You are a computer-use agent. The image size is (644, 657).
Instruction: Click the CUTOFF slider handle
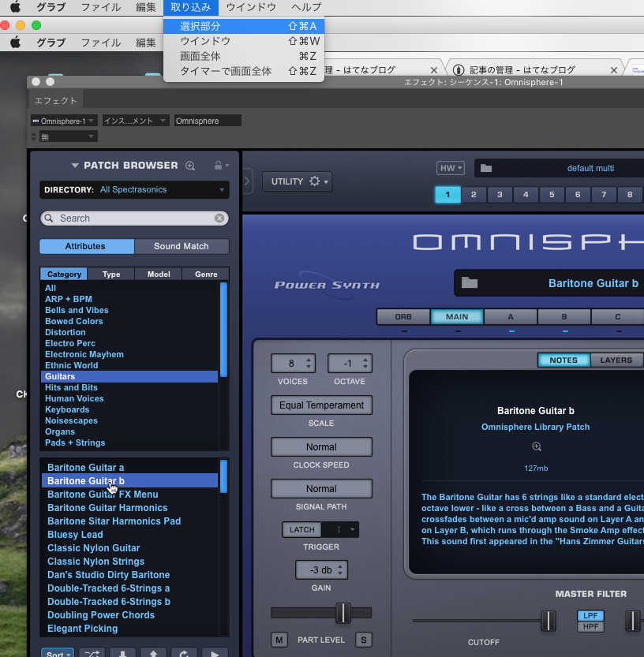click(x=548, y=621)
